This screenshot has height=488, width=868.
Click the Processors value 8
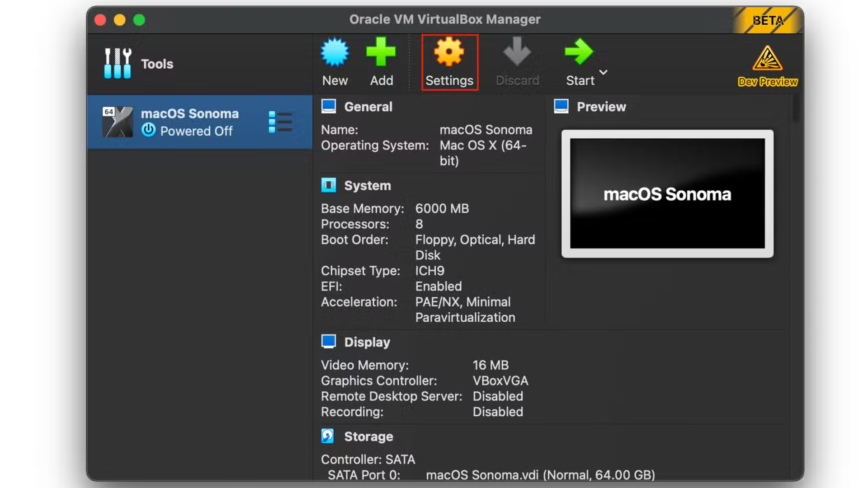(x=419, y=224)
